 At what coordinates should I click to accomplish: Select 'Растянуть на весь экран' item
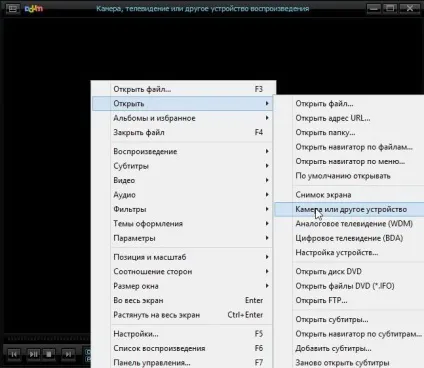pyautogui.click(x=182, y=315)
